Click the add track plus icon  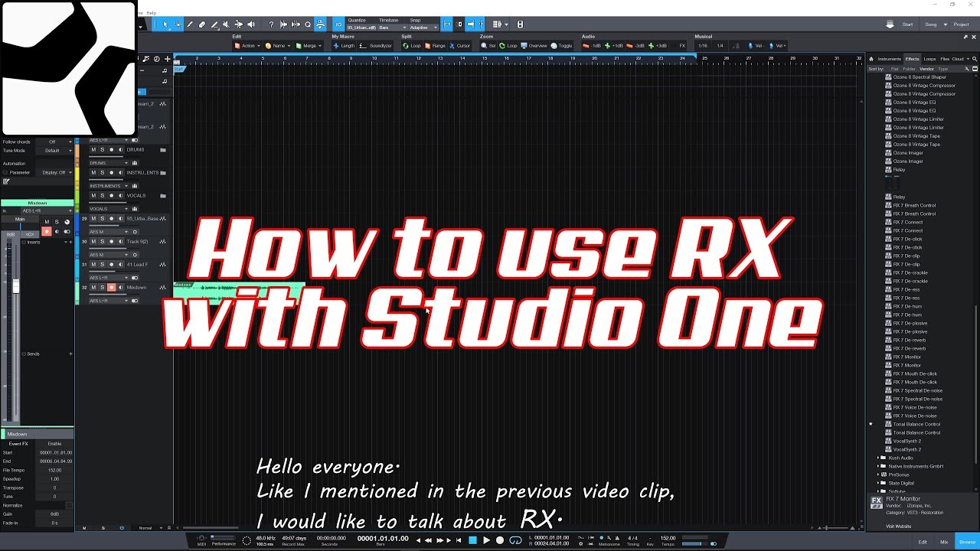[167, 59]
